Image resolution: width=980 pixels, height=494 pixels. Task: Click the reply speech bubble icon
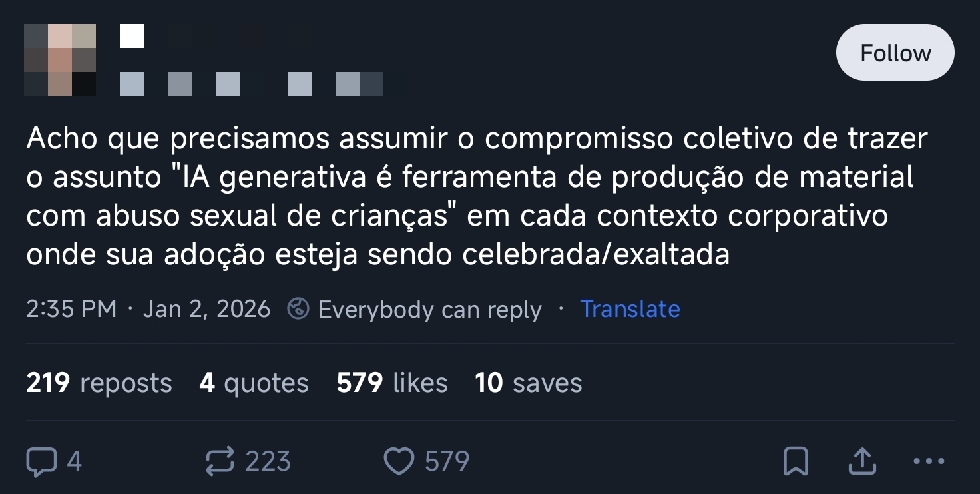coord(41,461)
